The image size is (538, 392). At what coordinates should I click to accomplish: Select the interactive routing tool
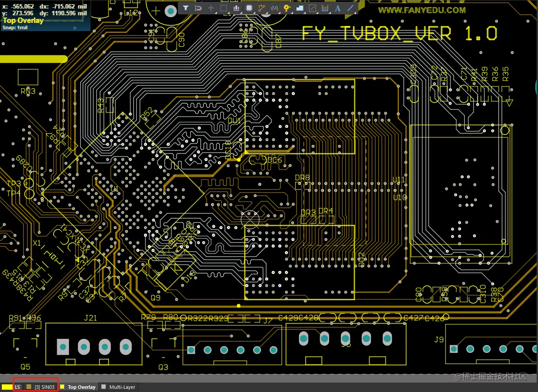pyautogui.click(x=261, y=8)
